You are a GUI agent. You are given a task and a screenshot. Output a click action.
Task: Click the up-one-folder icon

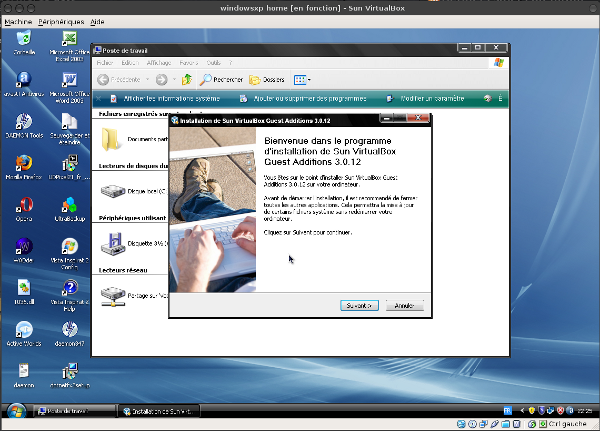[187, 80]
